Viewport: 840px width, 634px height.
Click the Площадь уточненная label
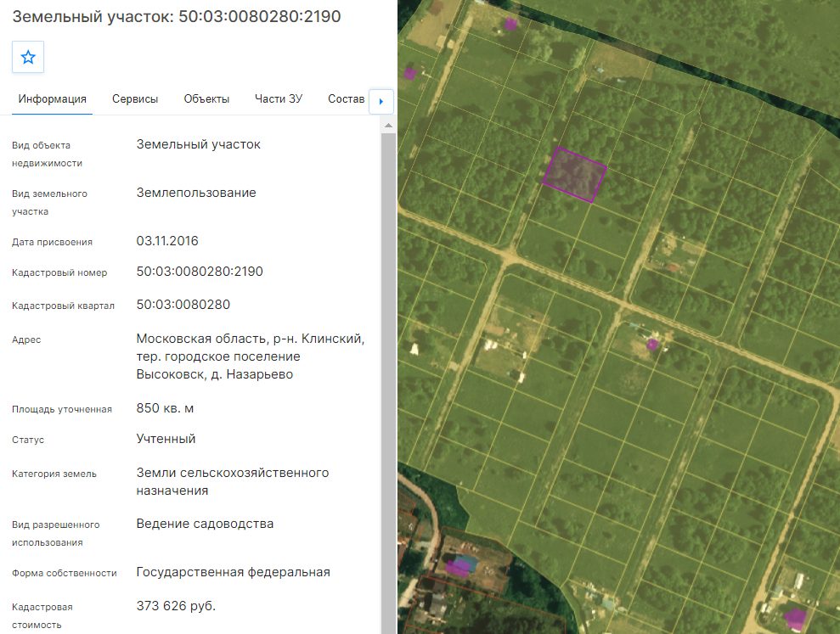point(62,409)
